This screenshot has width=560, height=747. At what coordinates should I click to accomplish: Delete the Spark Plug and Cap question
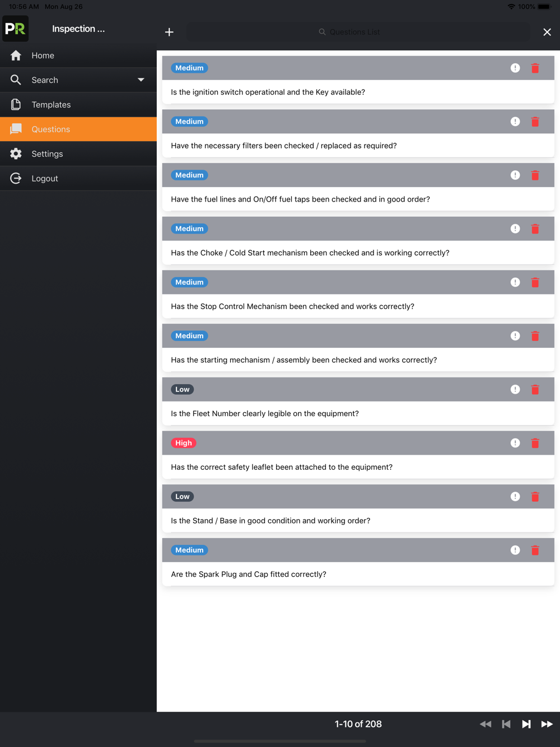535,550
